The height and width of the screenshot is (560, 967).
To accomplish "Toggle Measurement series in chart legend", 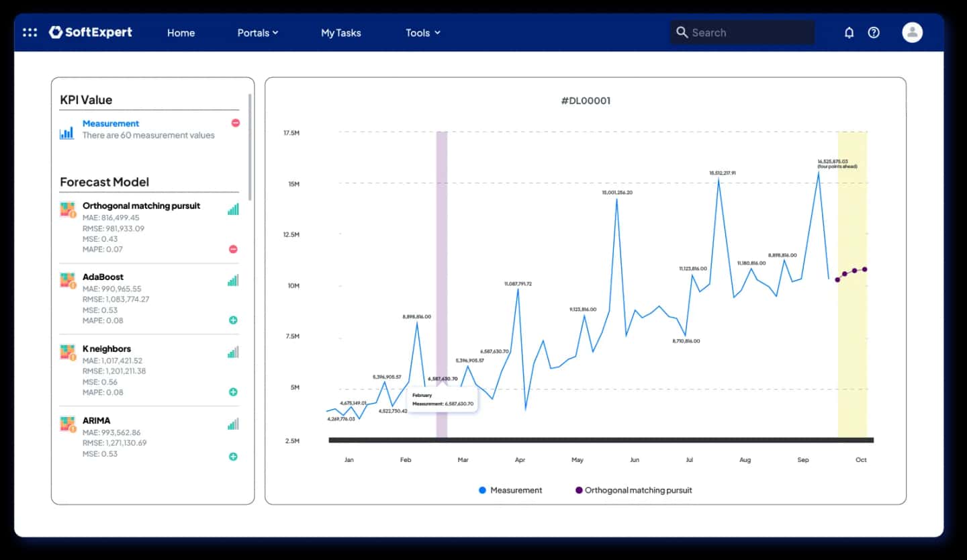I will click(x=510, y=490).
